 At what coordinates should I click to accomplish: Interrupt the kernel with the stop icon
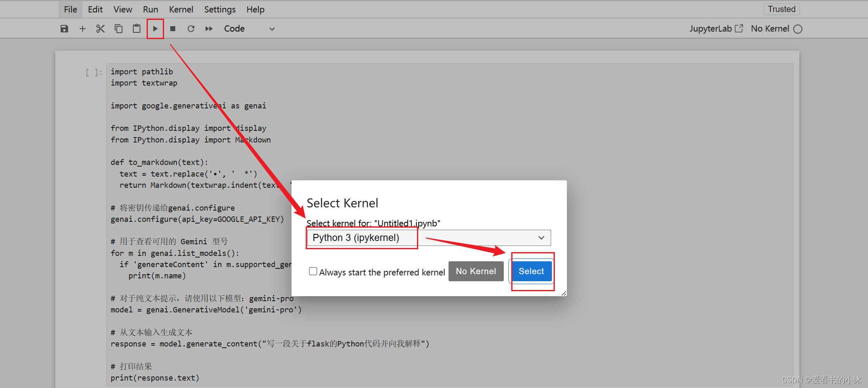pyautogui.click(x=173, y=29)
